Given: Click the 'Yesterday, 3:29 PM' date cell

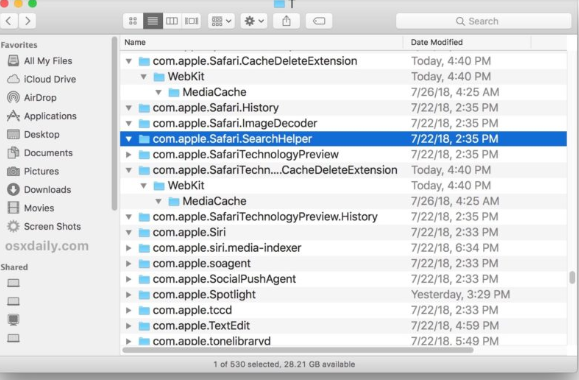Looking at the screenshot, I should tap(460, 295).
